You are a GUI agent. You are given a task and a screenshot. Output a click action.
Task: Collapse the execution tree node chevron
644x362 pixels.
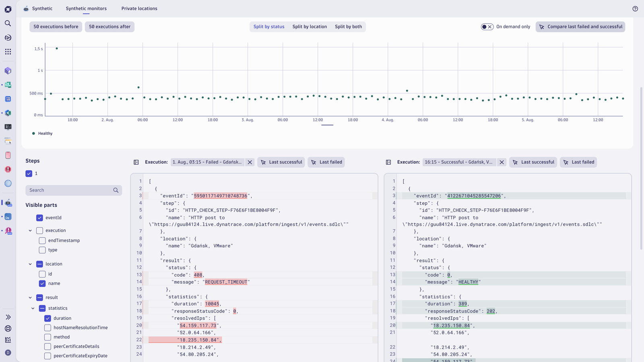point(30,231)
